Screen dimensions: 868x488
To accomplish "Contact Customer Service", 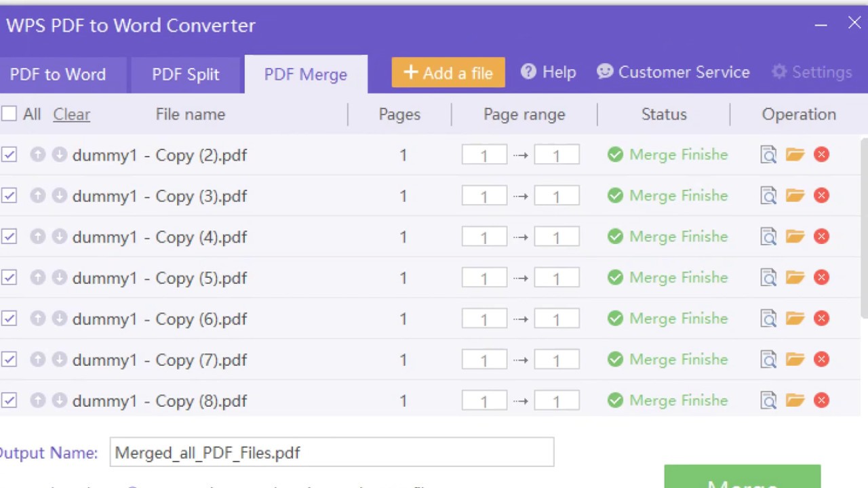I will pyautogui.click(x=673, y=73).
